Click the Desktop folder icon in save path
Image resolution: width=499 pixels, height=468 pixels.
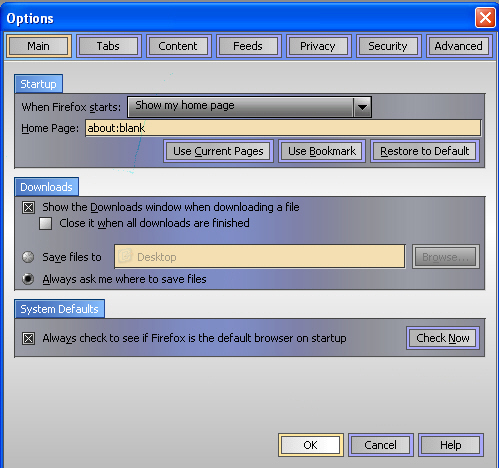click(125, 256)
